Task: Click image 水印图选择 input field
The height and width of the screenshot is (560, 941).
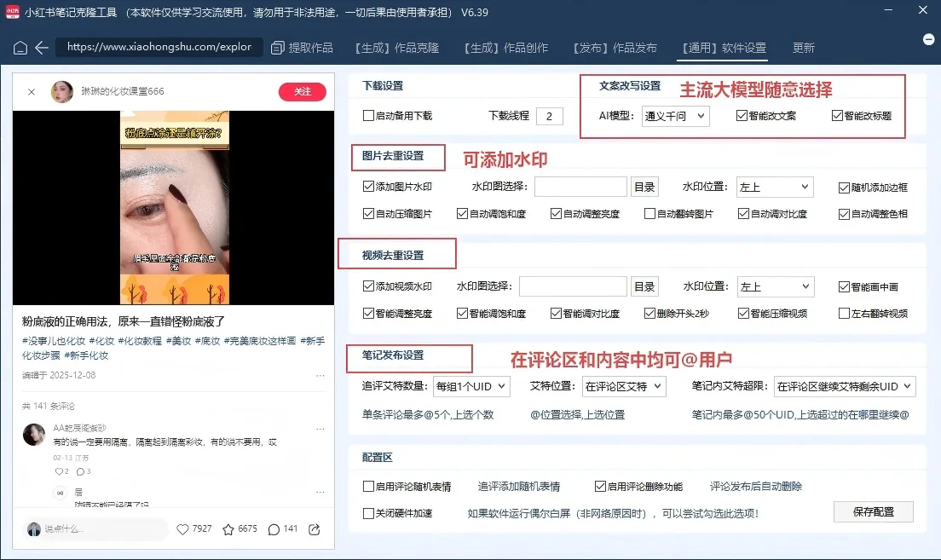Action: tap(580, 187)
